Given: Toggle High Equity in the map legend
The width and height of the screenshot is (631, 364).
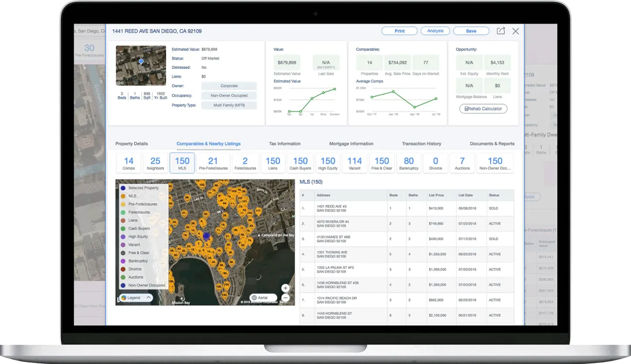Looking at the screenshot, I should 135,236.
